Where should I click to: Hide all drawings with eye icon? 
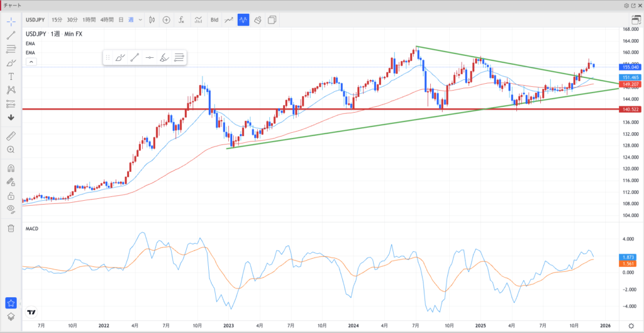click(11, 208)
